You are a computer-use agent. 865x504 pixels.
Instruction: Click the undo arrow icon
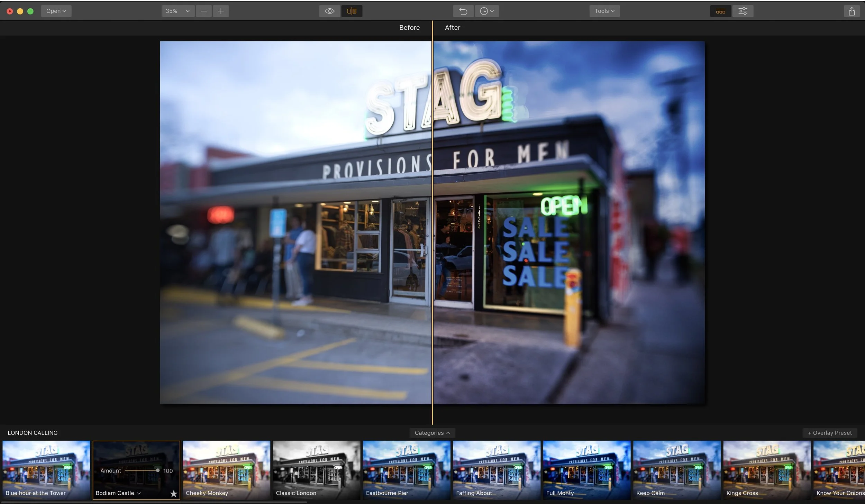pos(463,11)
